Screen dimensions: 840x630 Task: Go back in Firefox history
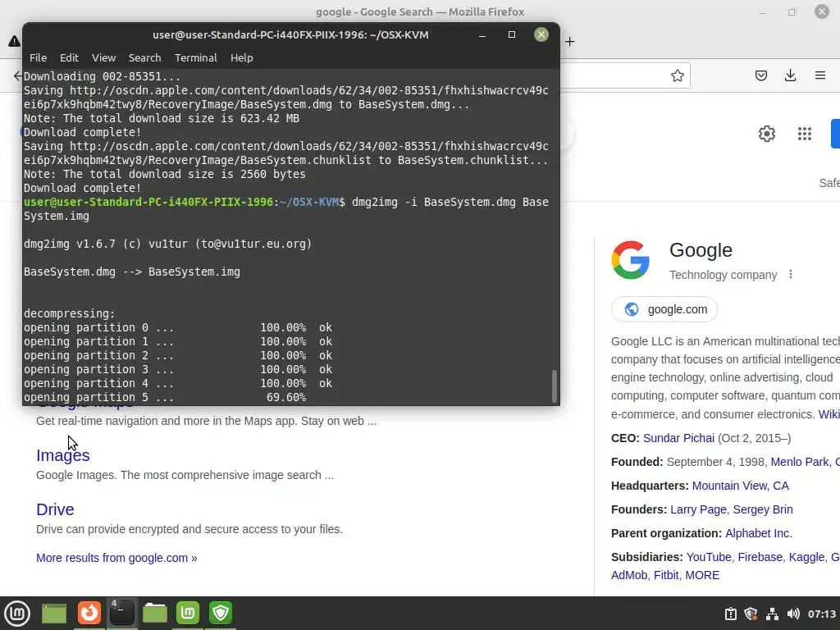point(18,75)
